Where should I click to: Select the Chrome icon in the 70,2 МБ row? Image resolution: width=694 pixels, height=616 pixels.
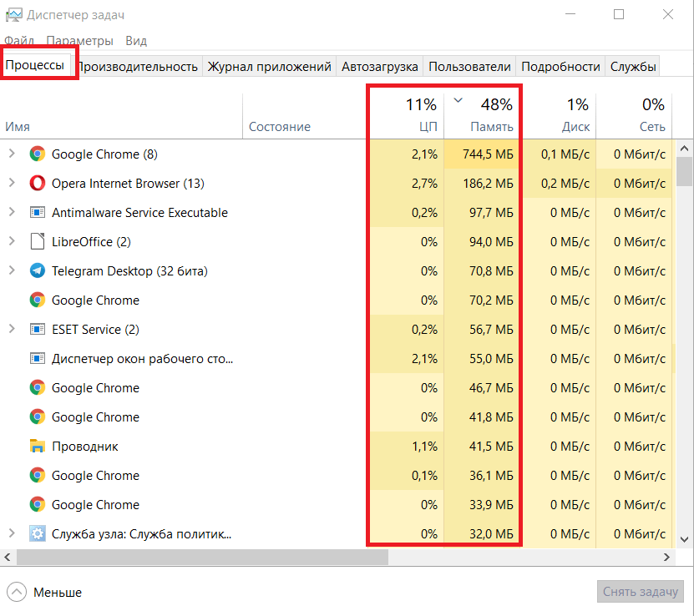click(38, 300)
